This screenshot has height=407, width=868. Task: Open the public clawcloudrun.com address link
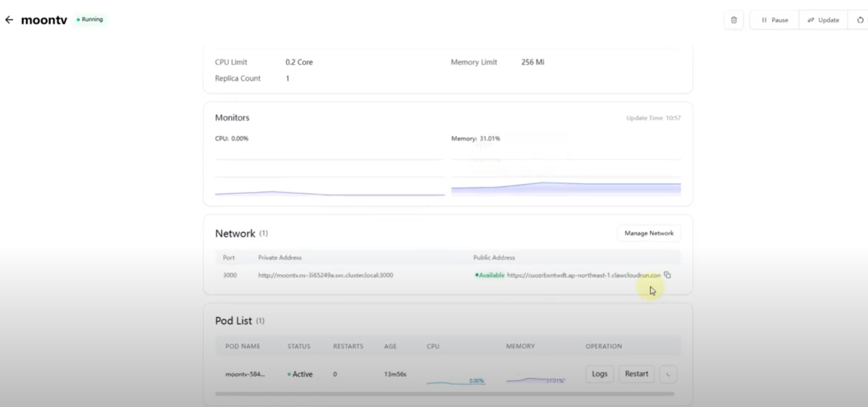point(584,275)
